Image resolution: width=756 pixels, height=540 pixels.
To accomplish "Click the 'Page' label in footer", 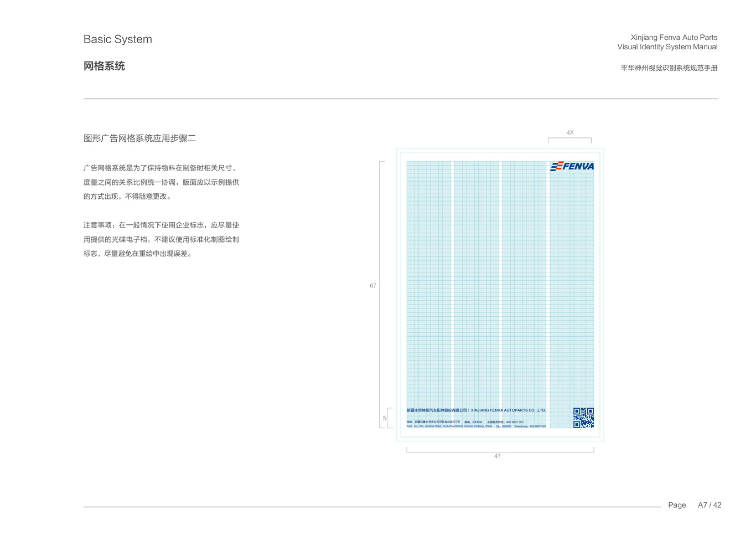I will click(677, 505).
